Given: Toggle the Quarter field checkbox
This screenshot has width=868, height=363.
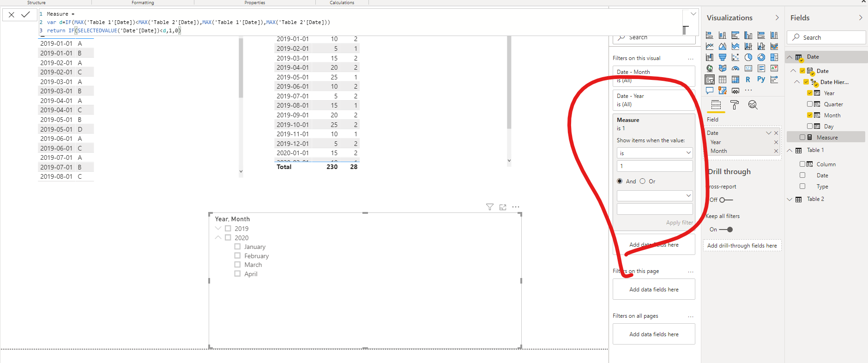Looking at the screenshot, I should (810, 104).
